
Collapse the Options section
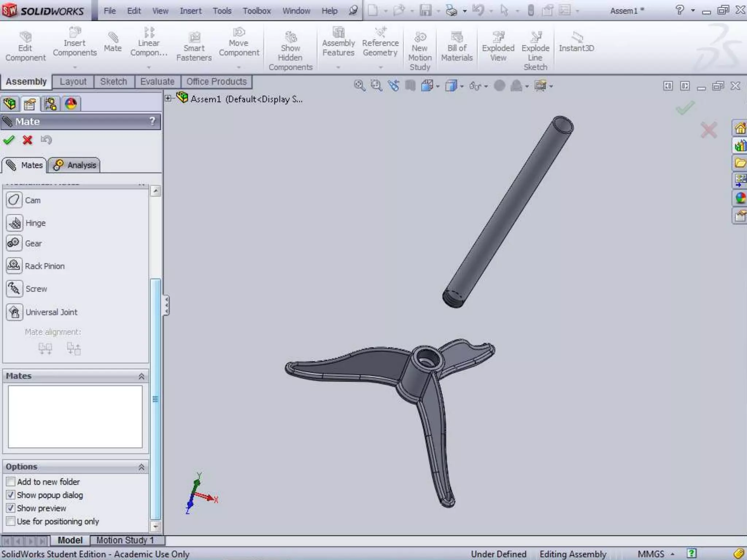[x=141, y=467]
